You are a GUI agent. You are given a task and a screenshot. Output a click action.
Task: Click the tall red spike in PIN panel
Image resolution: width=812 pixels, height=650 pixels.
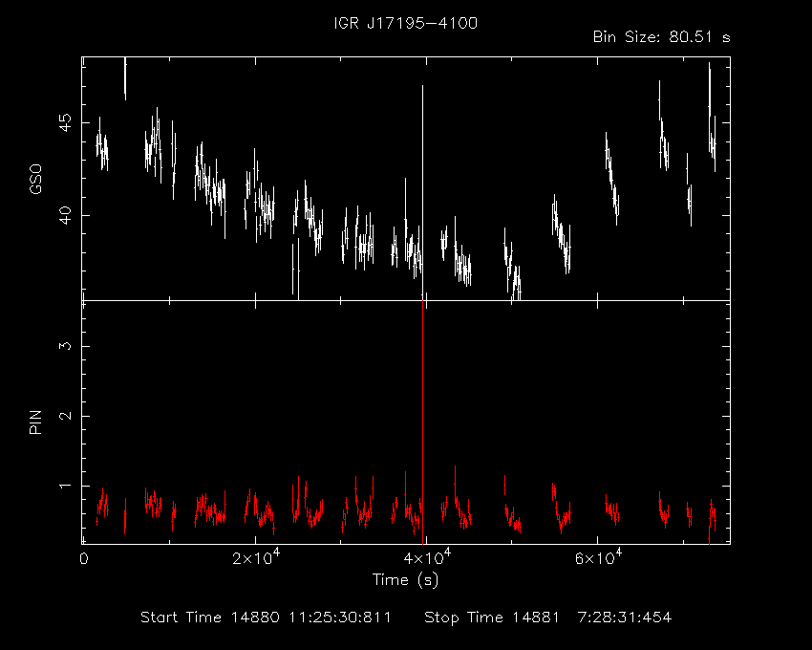(423, 422)
